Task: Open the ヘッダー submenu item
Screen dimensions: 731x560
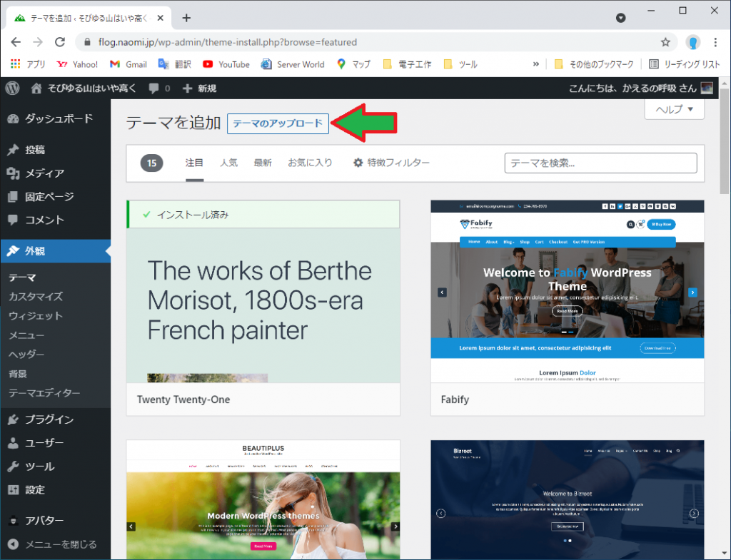Action: (26, 355)
